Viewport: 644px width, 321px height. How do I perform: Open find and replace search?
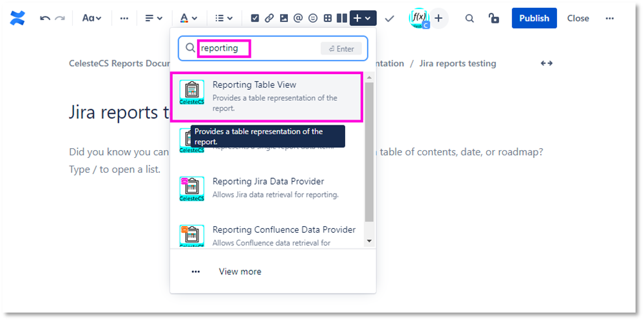[x=469, y=18]
